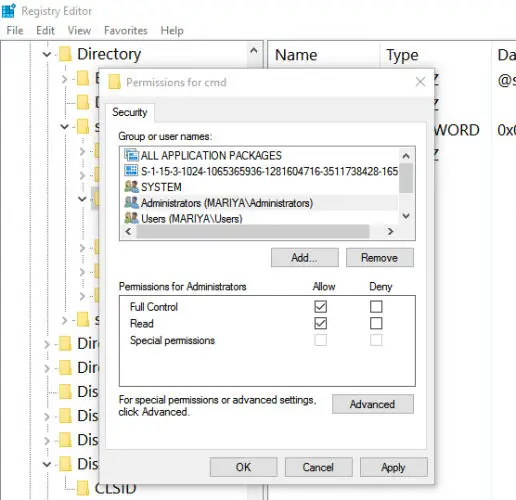
Task: Open the Favorites menu
Action: coord(126,31)
